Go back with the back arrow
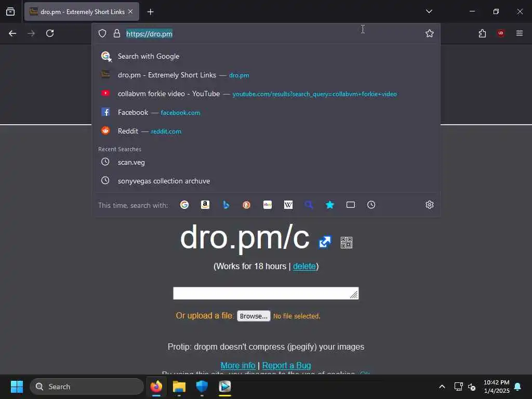 click(12, 33)
